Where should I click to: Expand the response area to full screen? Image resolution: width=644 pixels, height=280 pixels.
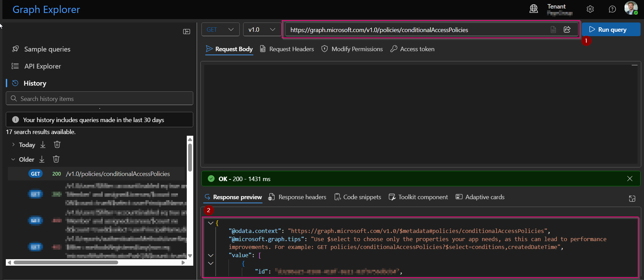click(x=632, y=198)
